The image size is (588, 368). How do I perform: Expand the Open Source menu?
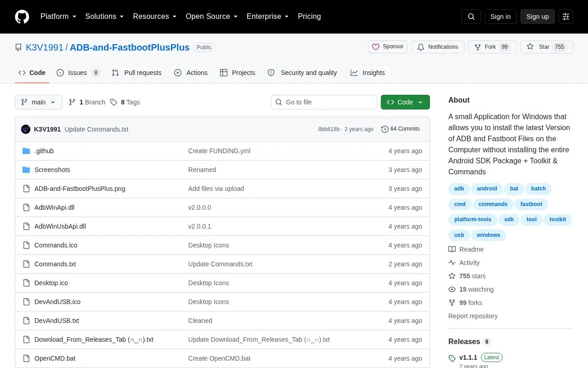(x=212, y=17)
